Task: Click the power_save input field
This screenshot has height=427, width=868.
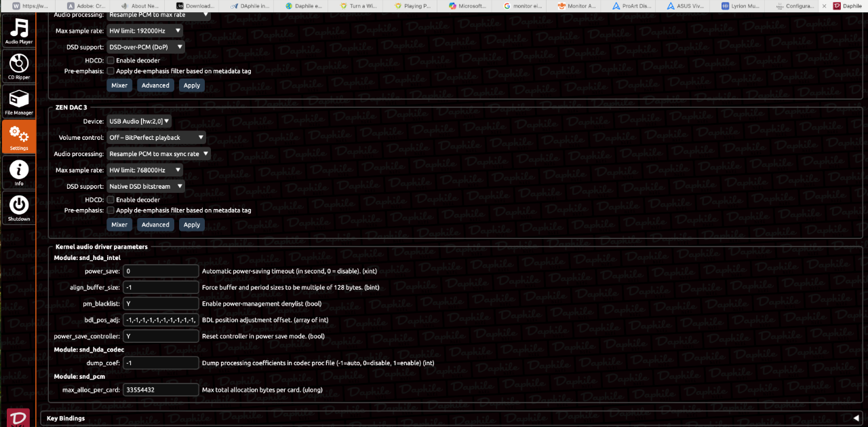Action: (x=161, y=271)
